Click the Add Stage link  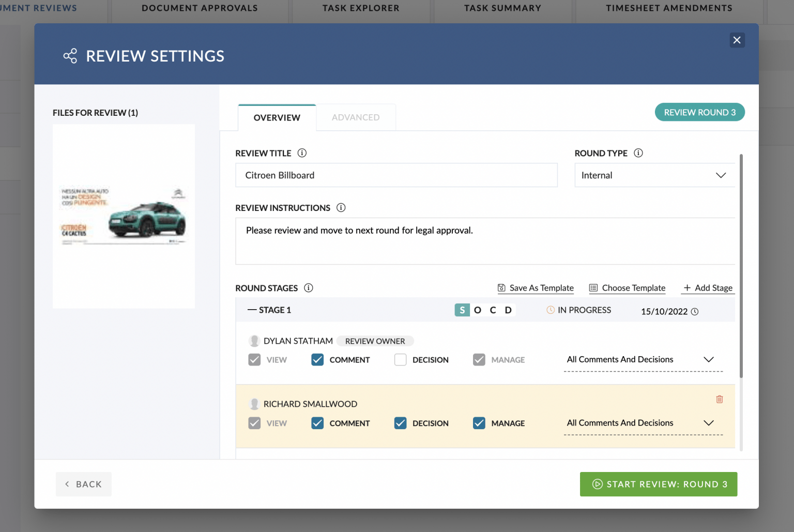(708, 288)
